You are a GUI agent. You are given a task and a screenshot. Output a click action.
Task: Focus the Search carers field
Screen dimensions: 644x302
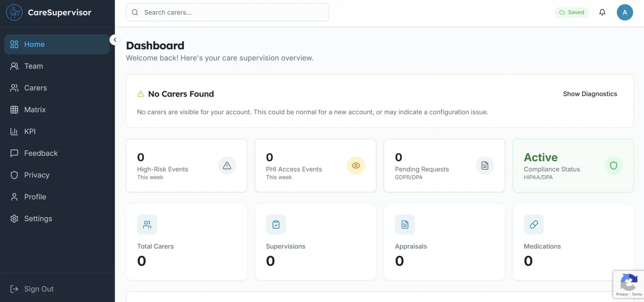coord(227,12)
